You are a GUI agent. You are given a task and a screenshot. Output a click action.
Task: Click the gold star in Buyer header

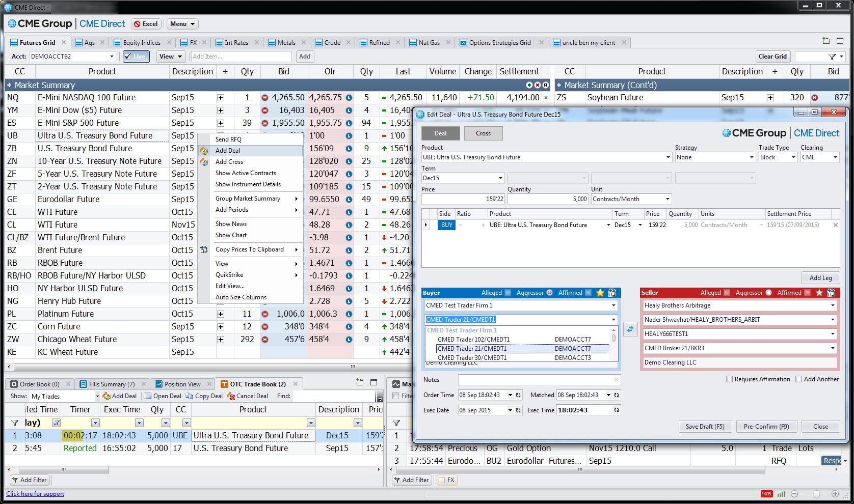click(x=600, y=293)
